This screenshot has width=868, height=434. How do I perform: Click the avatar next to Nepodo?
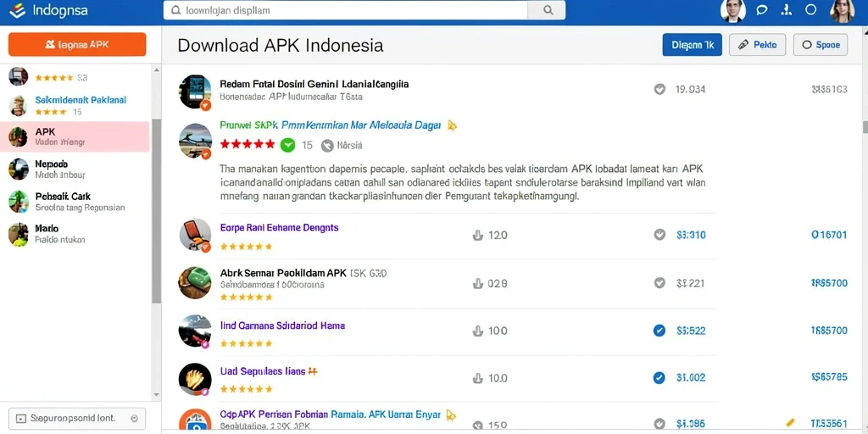[19, 169]
